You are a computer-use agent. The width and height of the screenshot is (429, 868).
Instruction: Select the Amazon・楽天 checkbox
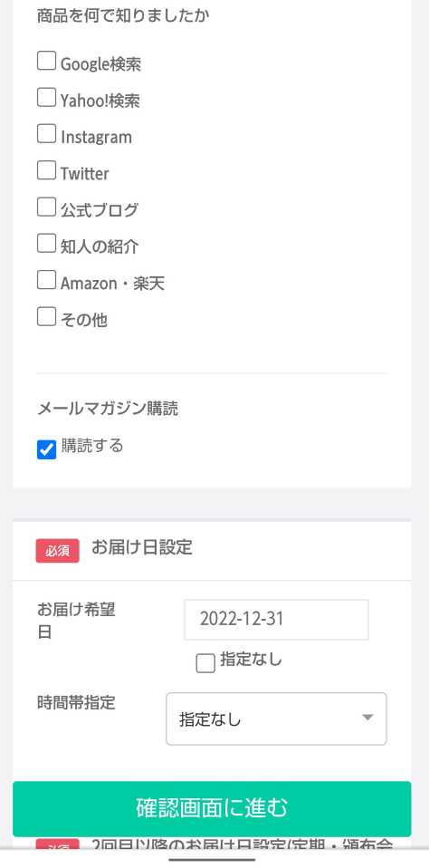(46, 280)
